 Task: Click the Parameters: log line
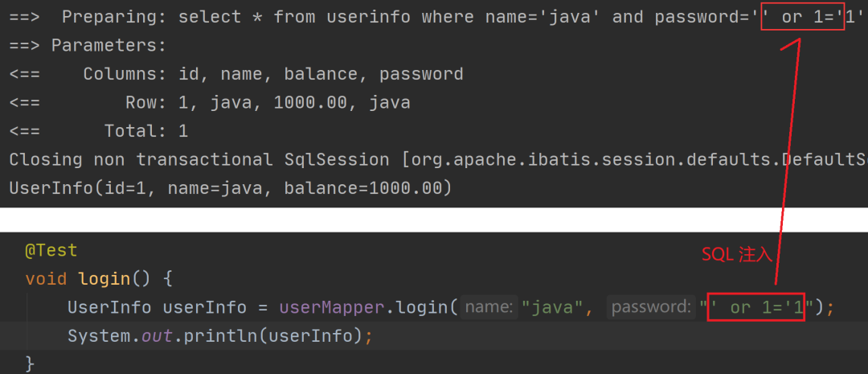88,46
